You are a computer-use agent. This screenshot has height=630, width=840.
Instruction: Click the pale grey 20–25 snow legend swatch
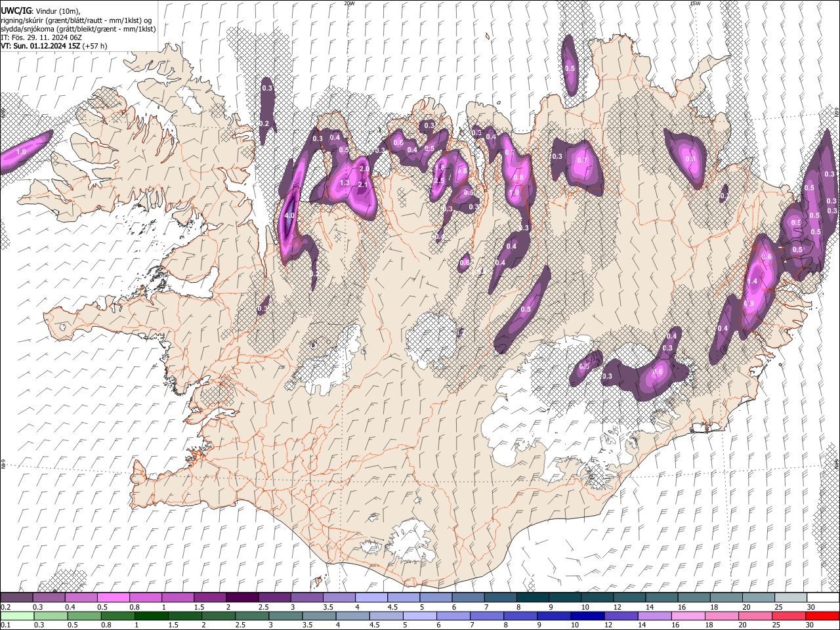[758, 598]
